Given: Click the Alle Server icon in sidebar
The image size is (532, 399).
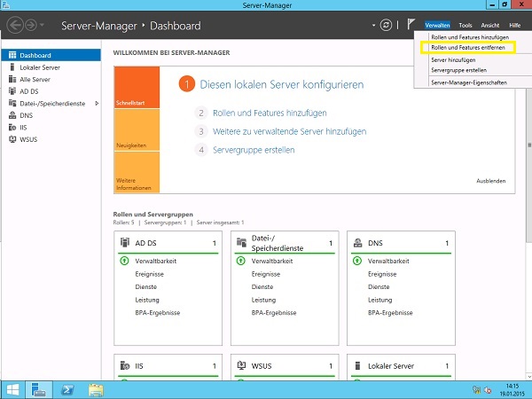Looking at the screenshot, I should [12, 79].
